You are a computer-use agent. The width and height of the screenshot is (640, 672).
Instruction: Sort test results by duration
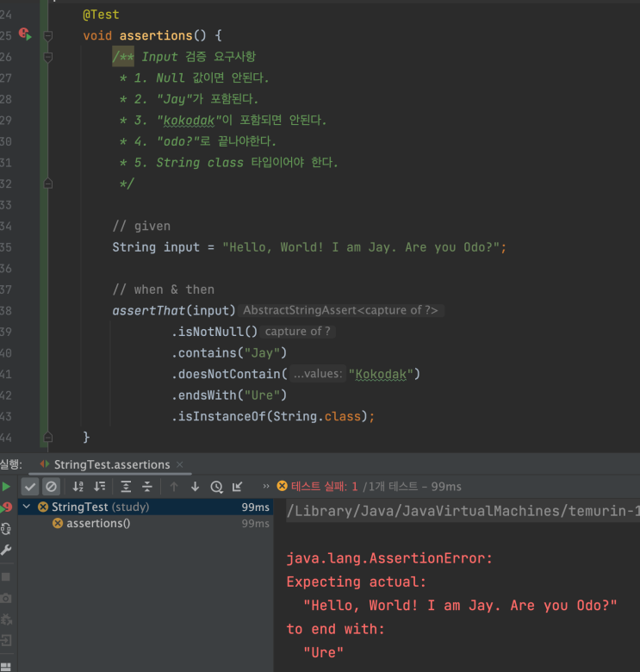coord(101,487)
